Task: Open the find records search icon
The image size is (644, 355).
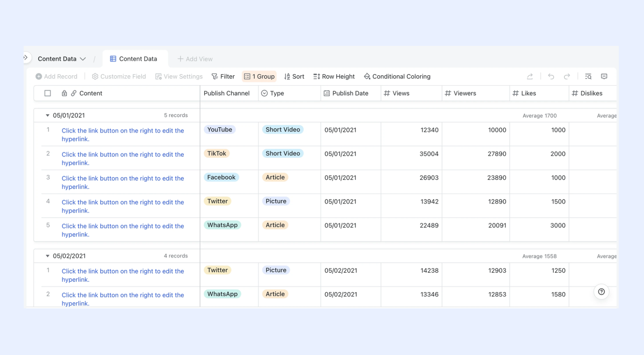Action: (x=588, y=76)
